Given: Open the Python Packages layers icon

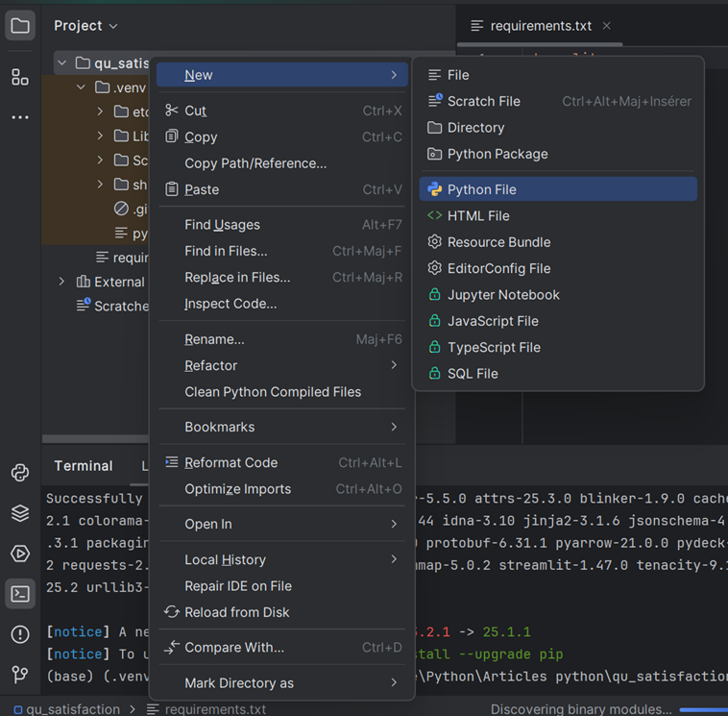Looking at the screenshot, I should pyautogui.click(x=20, y=513).
